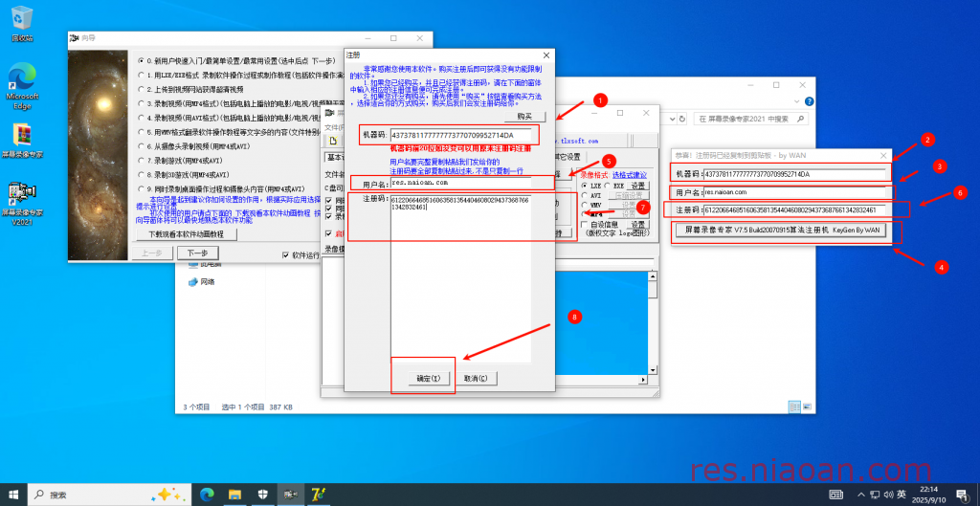Viewport: 980px width, 506px height.
Task: Click the 机器码 field in registration dialog
Action: (x=461, y=136)
